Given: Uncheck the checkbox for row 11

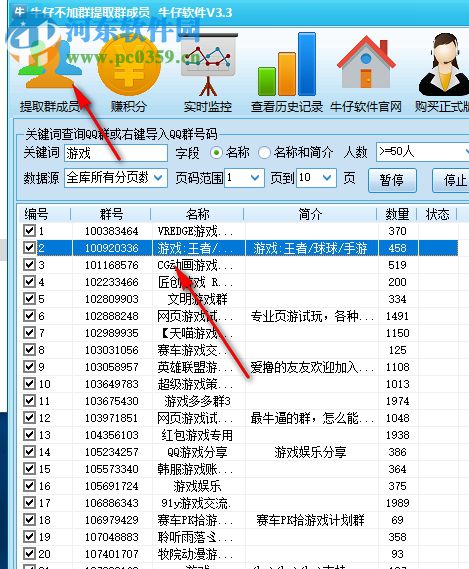Looking at the screenshot, I should 29,400.
